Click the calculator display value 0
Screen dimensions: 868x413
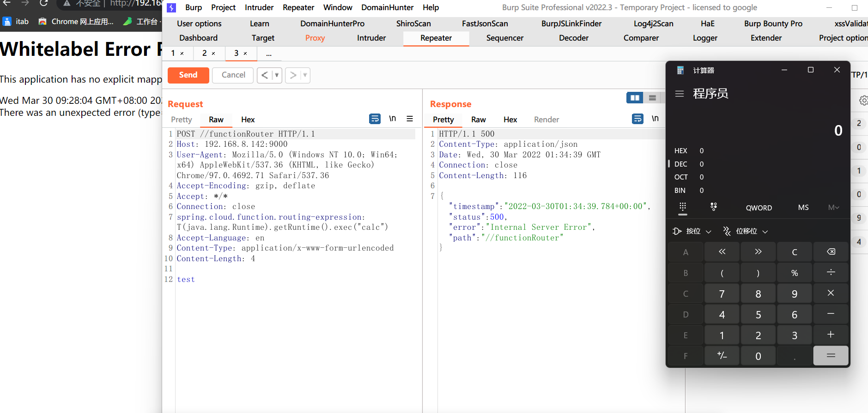coord(838,131)
